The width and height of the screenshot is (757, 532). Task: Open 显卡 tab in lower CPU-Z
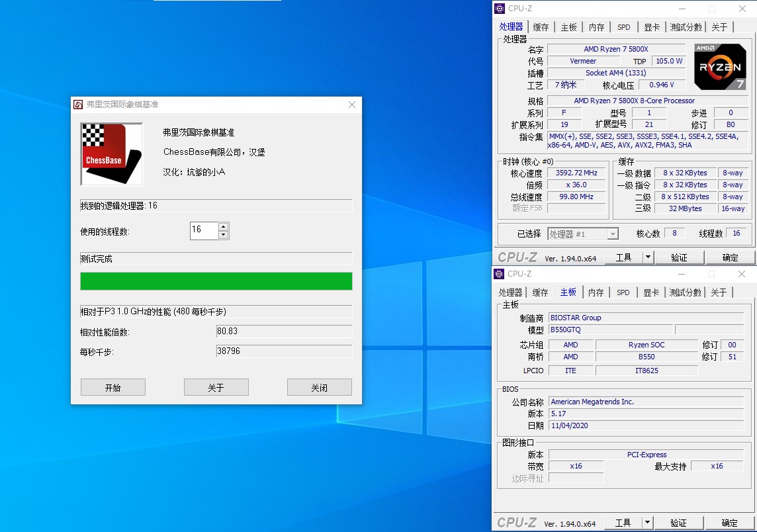pos(651,293)
